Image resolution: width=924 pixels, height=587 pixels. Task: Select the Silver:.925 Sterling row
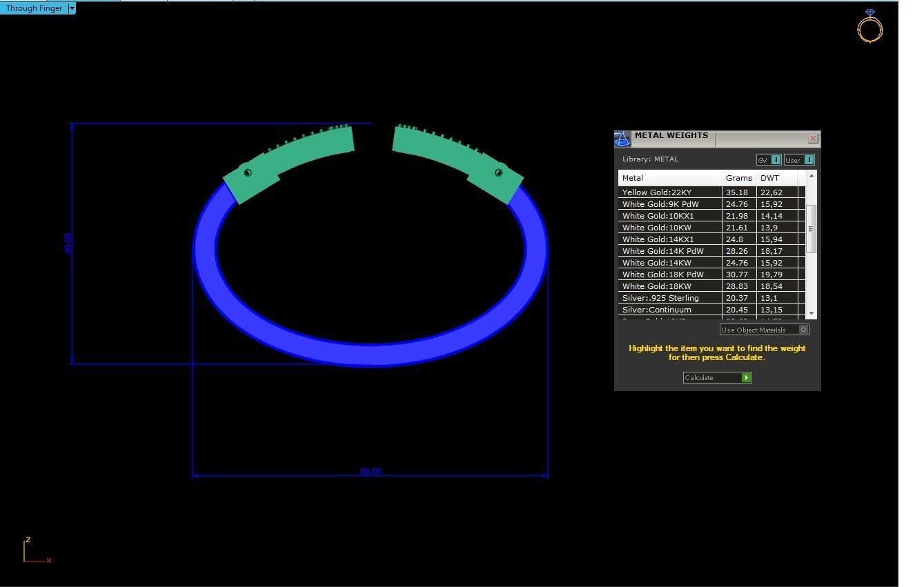click(x=711, y=298)
